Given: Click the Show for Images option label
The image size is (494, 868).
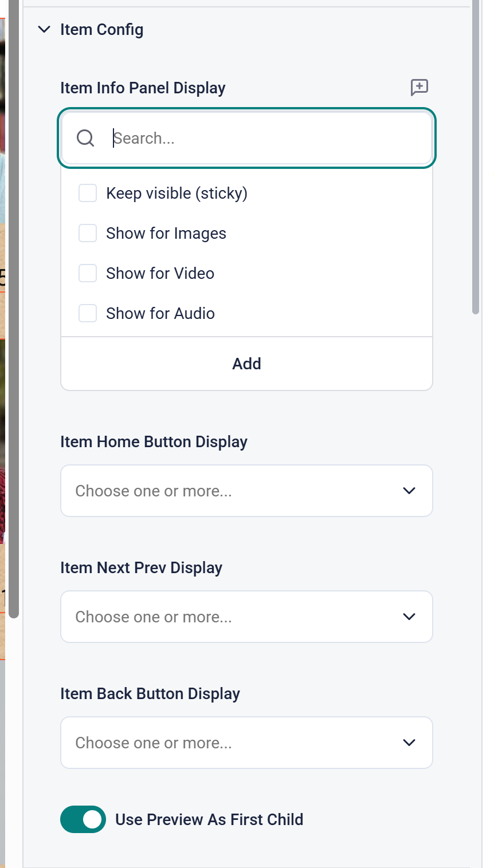Looking at the screenshot, I should pos(166,234).
